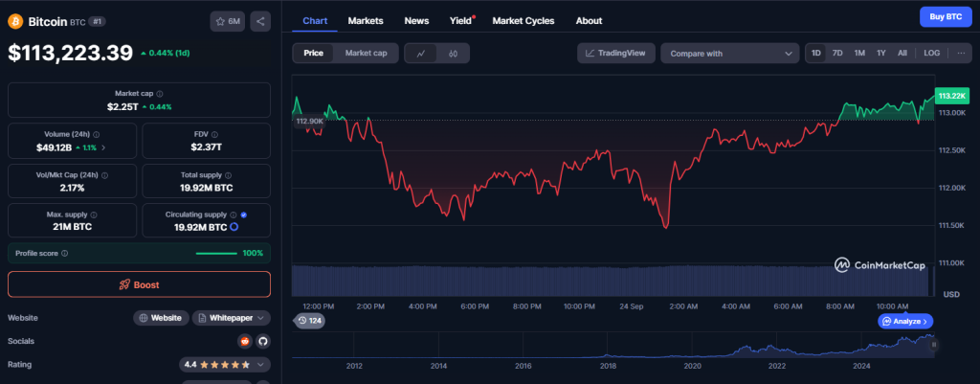This screenshot has height=384, width=980.
Task: Toggle LOG scale on the chart
Action: 931,54
